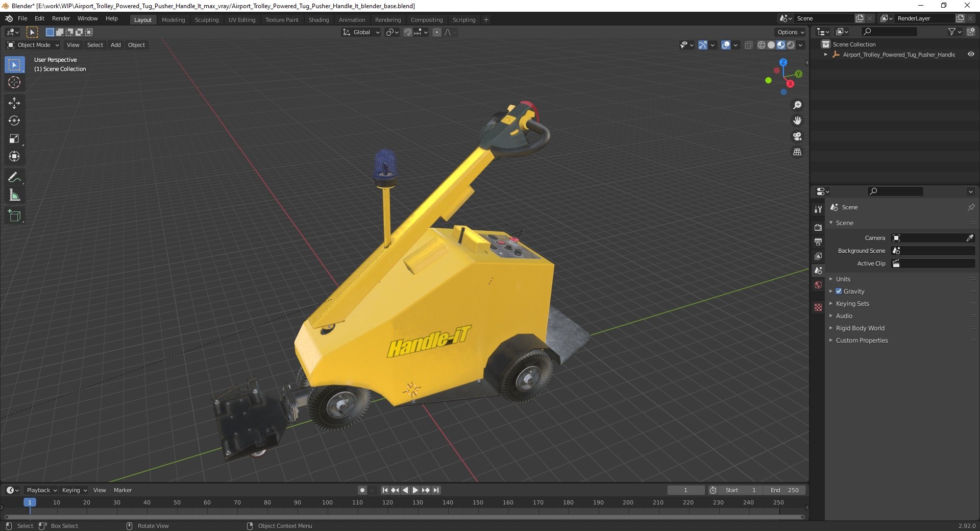Image resolution: width=980 pixels, height=531 pixels.
Task: Toggle camera view icon in viewport
Action: [797, 136]
